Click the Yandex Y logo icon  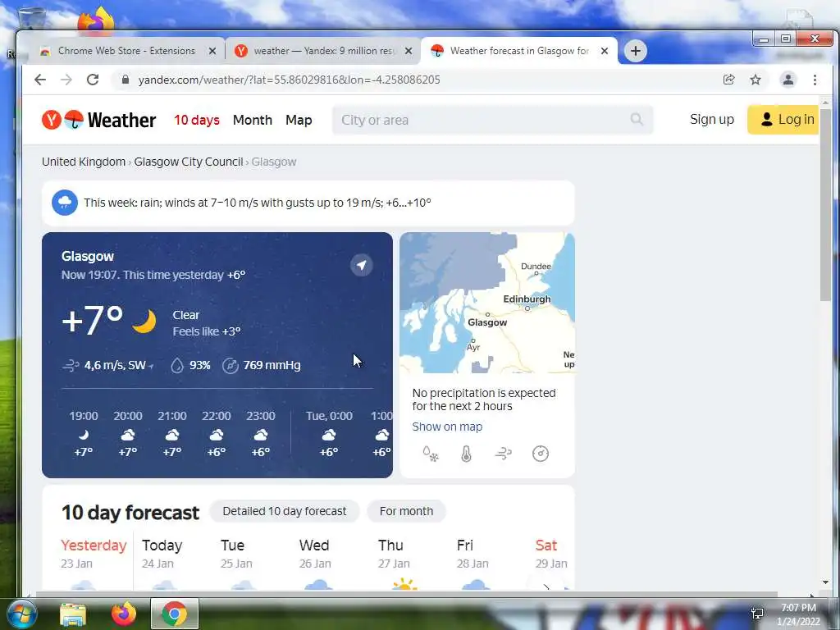pyautogui.click(x=52, y=120)
